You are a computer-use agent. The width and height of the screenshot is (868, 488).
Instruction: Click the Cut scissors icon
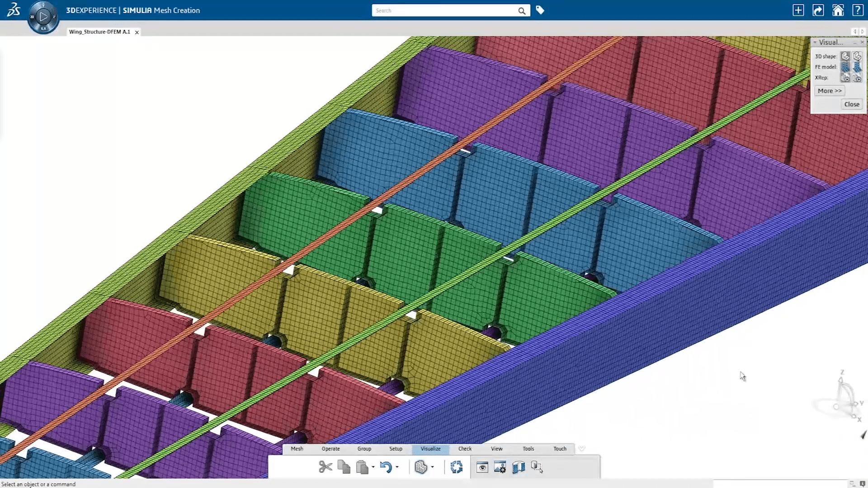[325, 467]
